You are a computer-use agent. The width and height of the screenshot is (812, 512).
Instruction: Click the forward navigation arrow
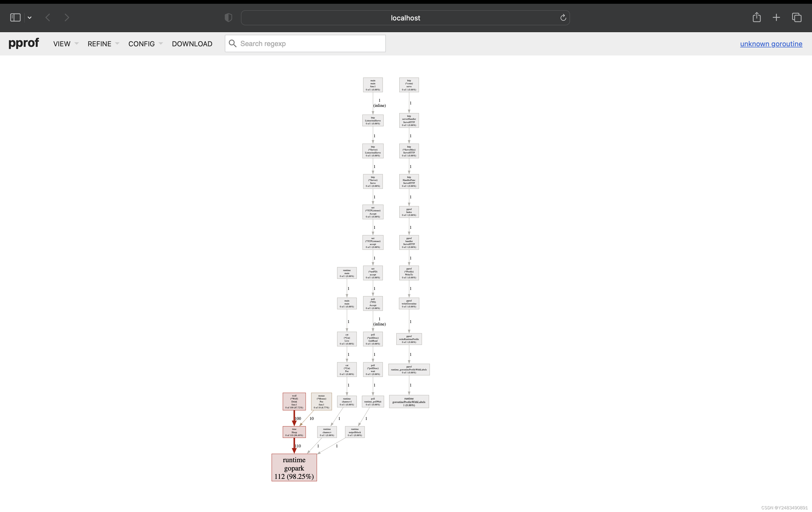67,17
